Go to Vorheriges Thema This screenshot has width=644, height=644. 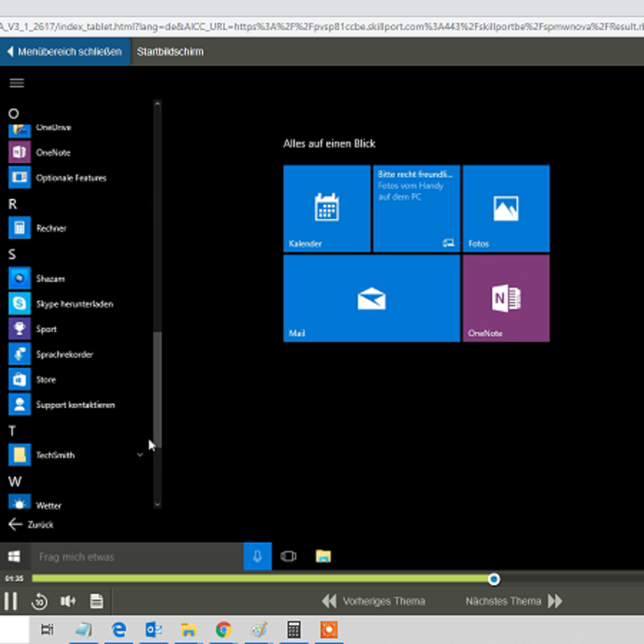tap(374, 601)
